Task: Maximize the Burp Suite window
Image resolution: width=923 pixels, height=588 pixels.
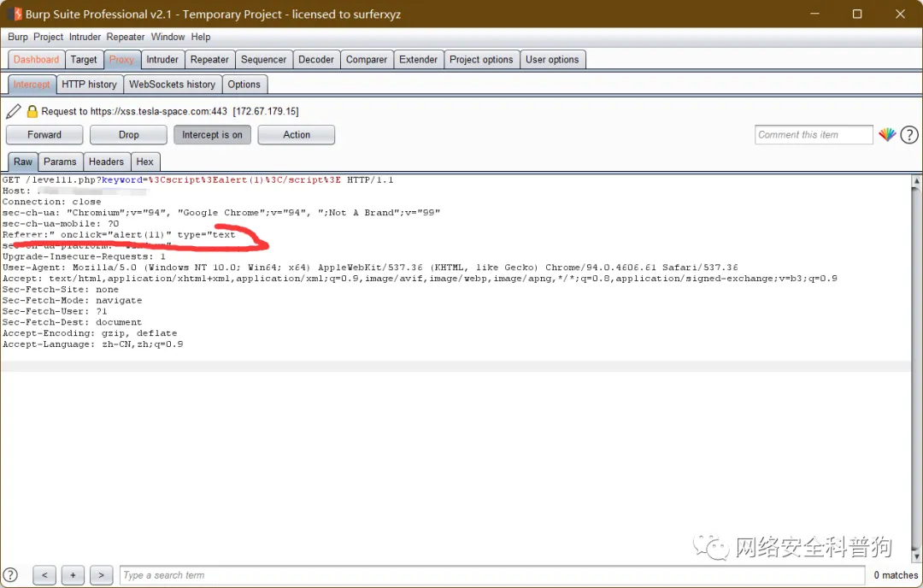Action: tap(857, 14)
